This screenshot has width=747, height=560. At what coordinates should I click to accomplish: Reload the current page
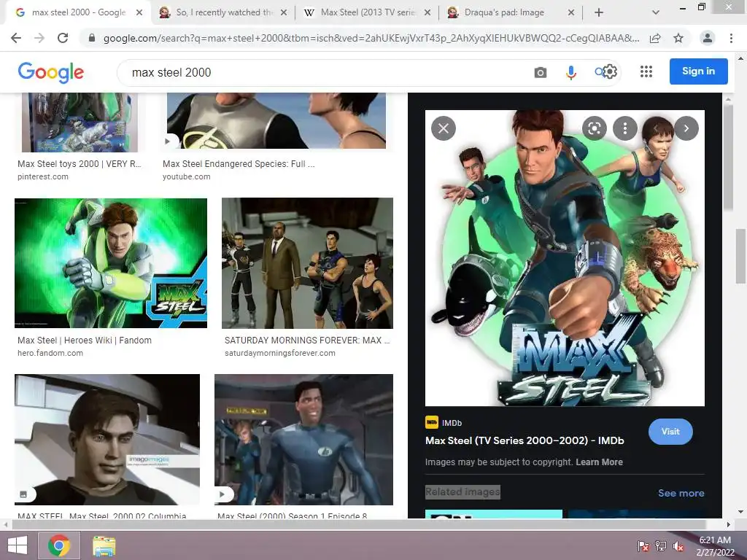click(x=63, y=38)
